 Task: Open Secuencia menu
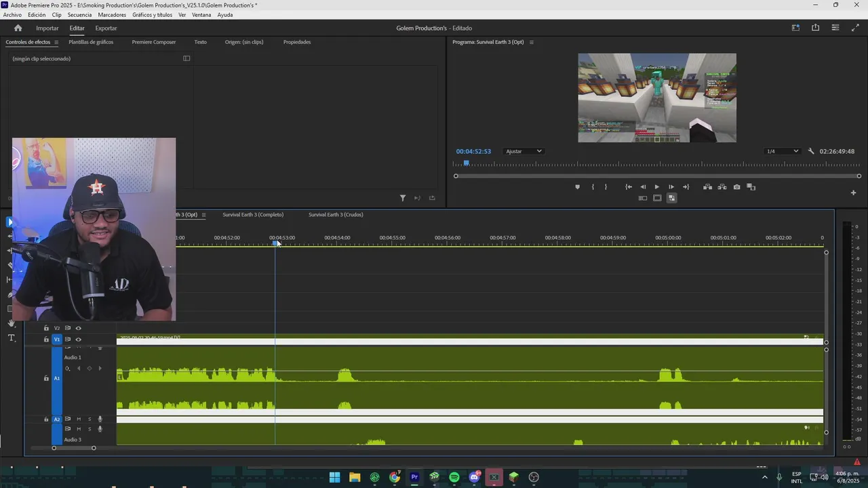79,15
